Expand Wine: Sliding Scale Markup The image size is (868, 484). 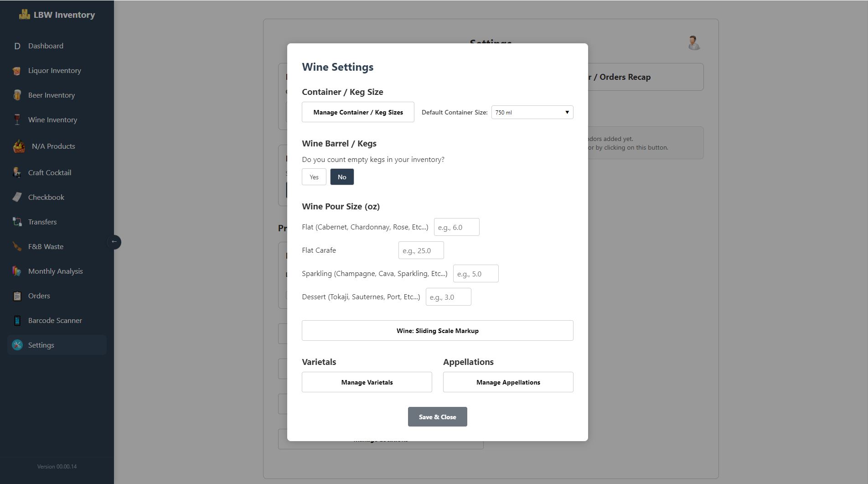(x=437, y=331)
